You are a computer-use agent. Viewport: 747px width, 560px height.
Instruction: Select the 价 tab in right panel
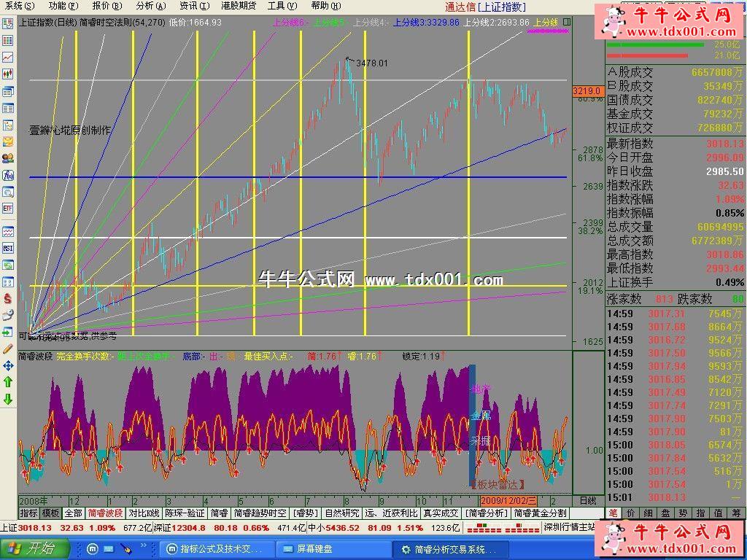click(630, 513)
